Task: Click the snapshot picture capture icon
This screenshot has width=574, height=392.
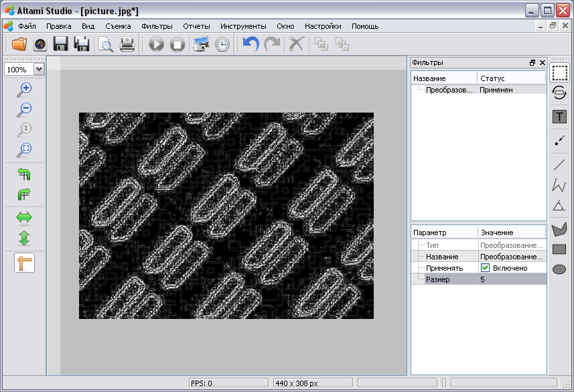Action: point(201,44)
